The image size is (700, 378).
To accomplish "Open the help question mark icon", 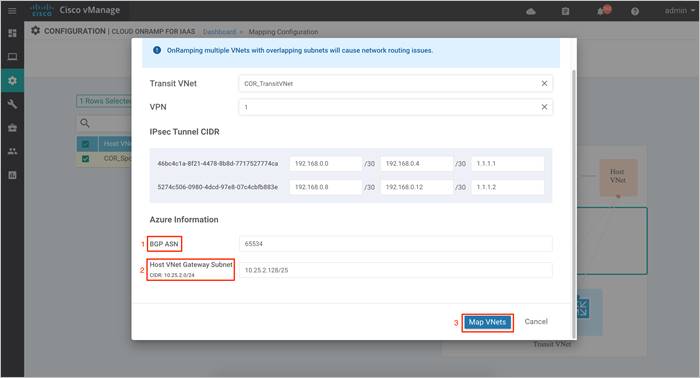I will point(635,11).
